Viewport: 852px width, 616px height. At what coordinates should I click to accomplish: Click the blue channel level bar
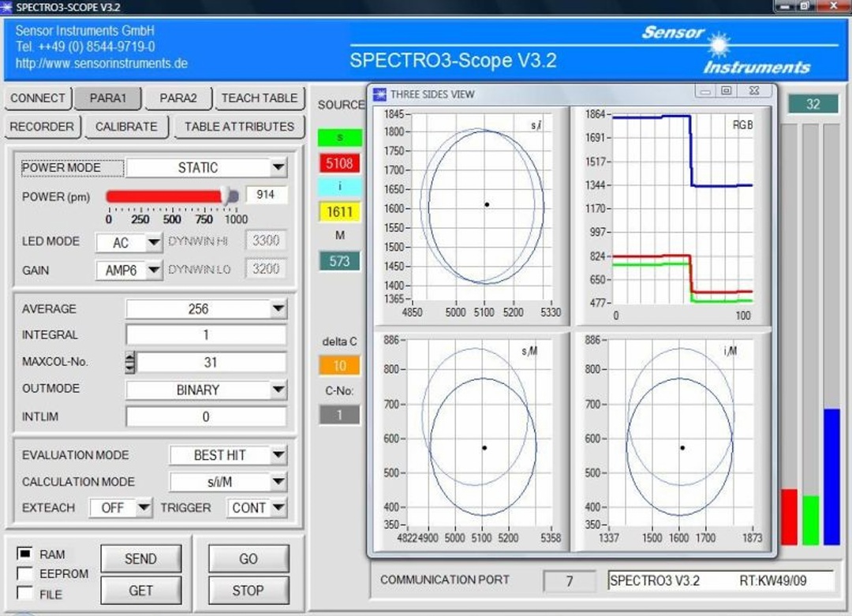pos(832,476)
